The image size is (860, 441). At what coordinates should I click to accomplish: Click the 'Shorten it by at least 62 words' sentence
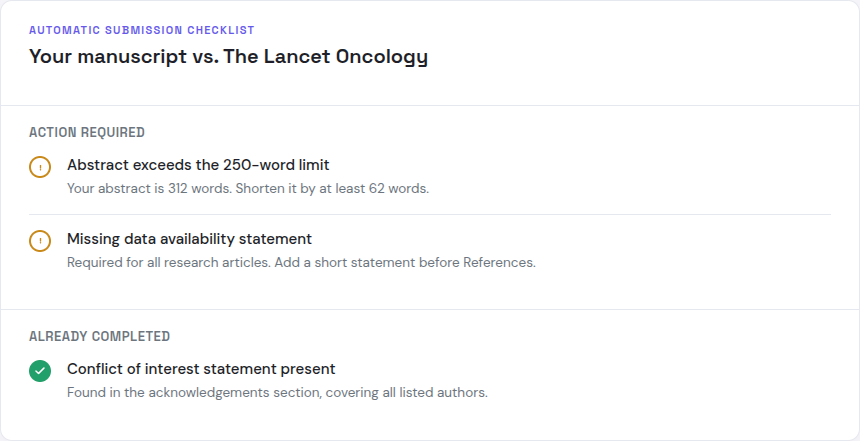[x=332, y=189]
